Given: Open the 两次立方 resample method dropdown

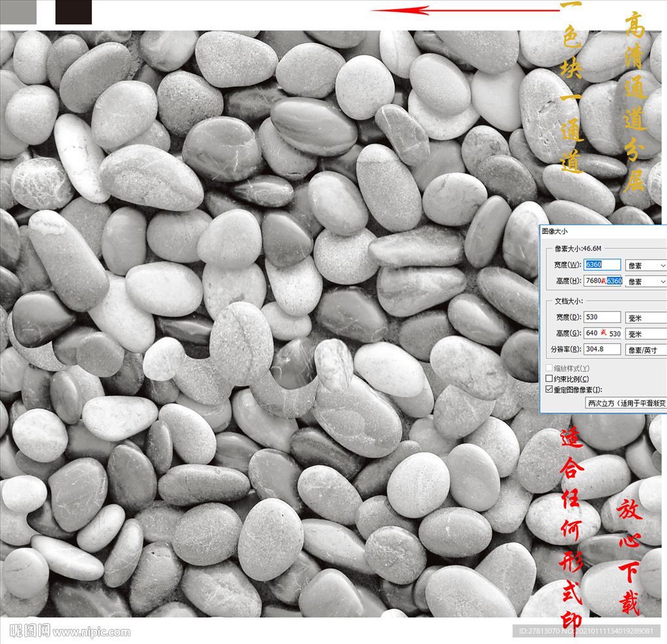Looking at the screenshot, I should (626, 403).
